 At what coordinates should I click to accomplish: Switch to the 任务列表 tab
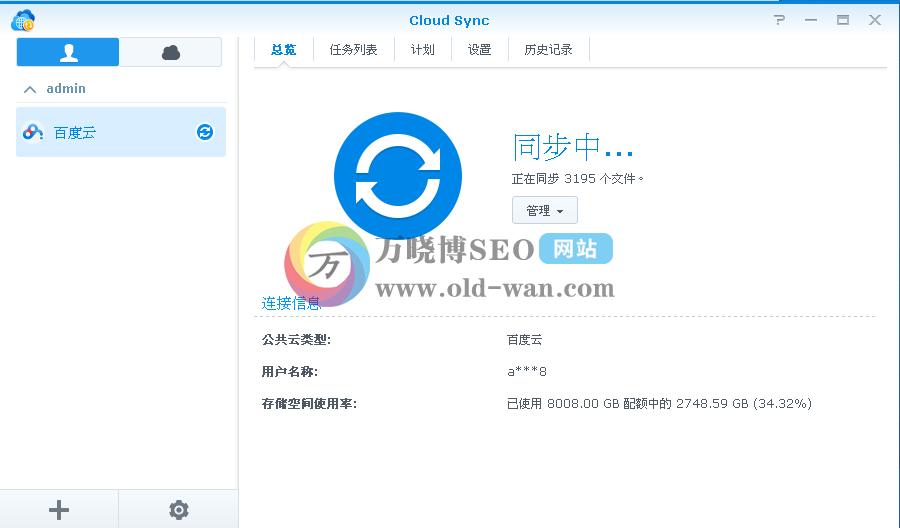[354, 50]
